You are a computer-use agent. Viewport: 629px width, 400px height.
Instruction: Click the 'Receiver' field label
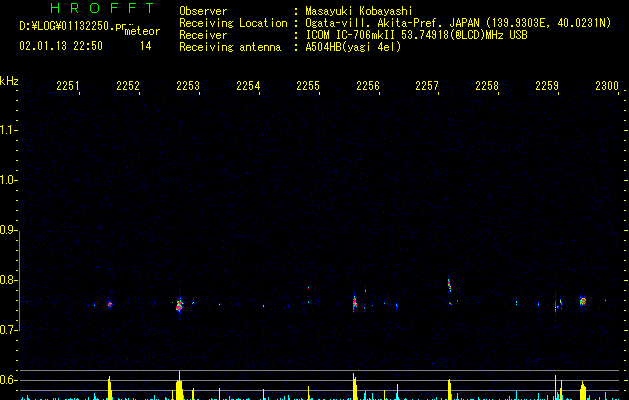click(203, 35)
